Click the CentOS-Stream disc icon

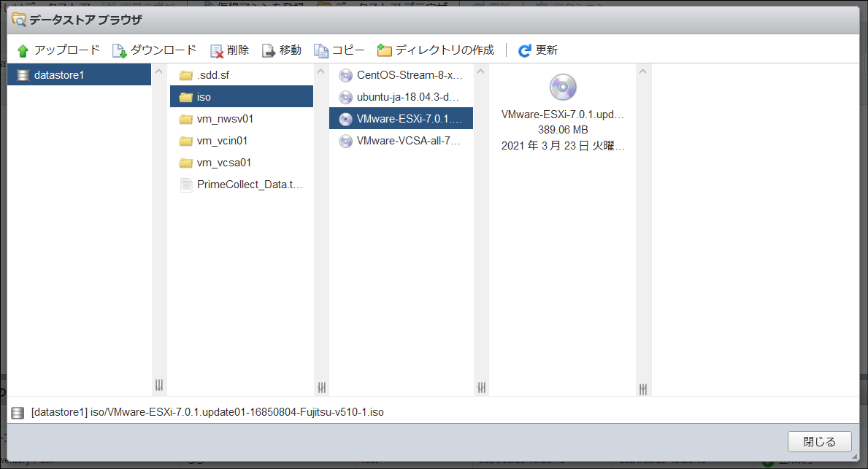pos(345,75)
